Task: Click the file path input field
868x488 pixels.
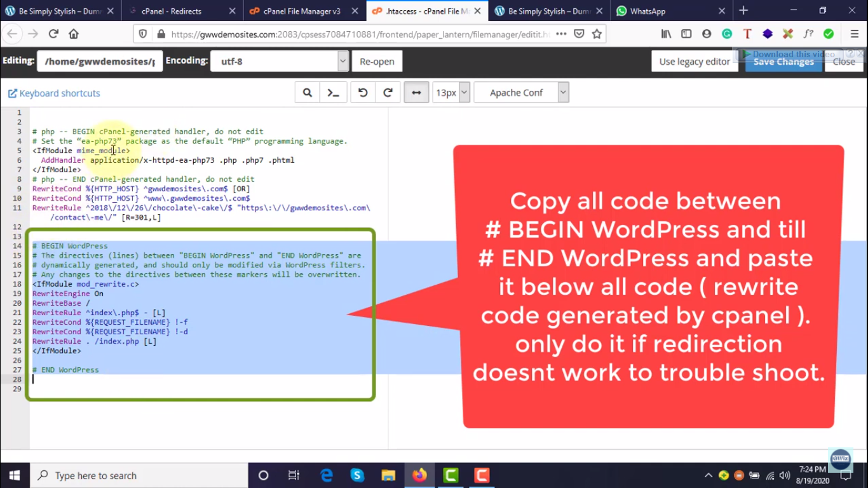Action: [100, 62]
